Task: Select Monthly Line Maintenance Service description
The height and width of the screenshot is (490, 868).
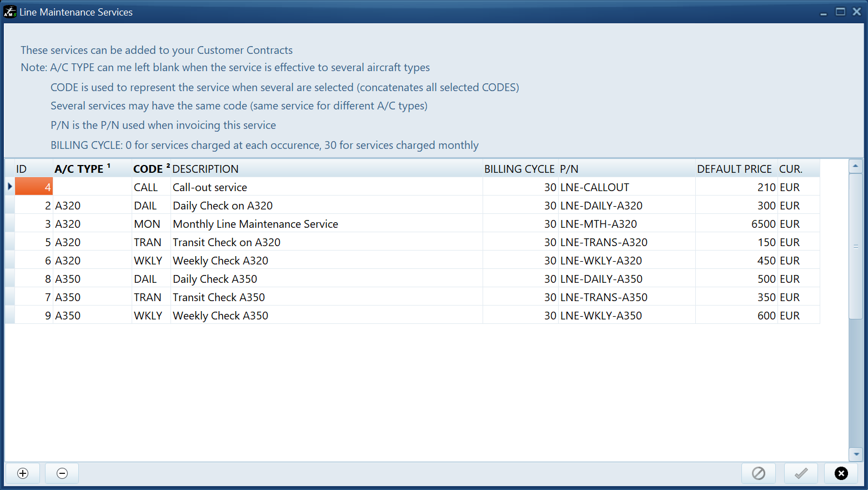Action: pos(327,224)
